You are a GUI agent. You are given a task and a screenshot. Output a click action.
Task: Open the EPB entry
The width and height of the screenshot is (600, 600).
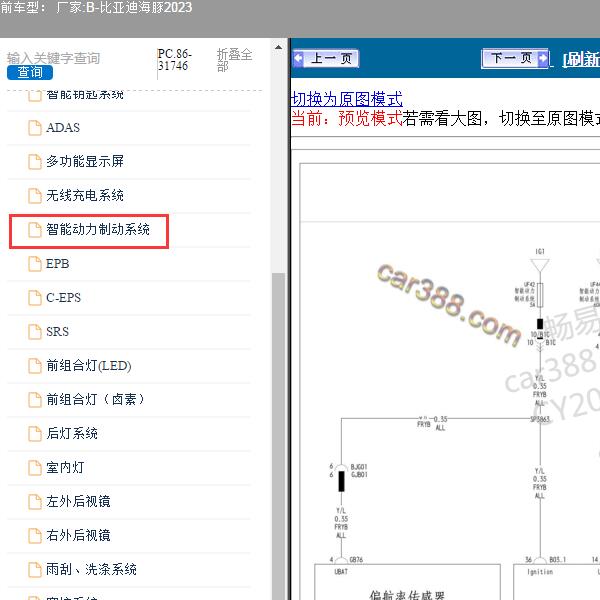pos(57,264)
